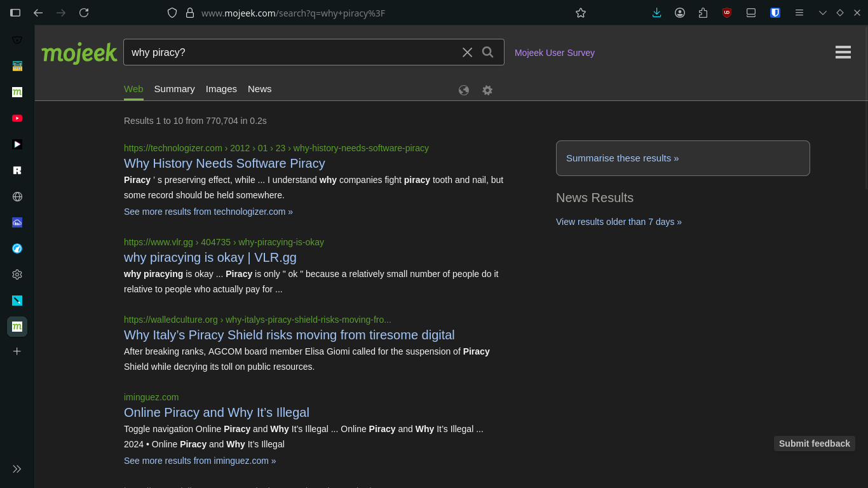Open the first Mojeek pinned tab
Screen dimensions: 868x488
(x=17, y=92)
